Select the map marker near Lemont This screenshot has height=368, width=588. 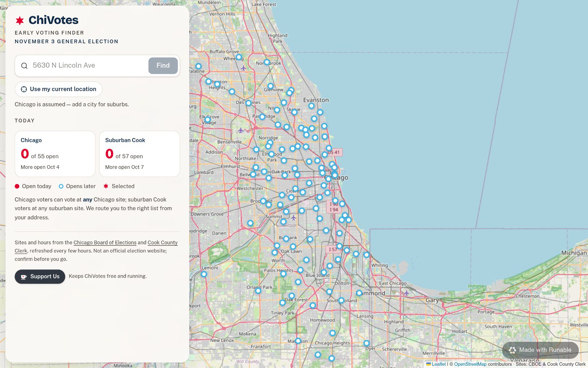pos(204,274)
